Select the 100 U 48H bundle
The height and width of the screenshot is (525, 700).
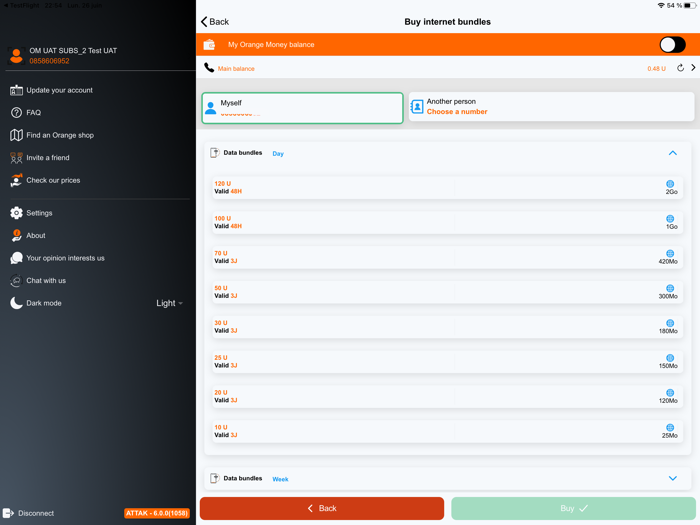coord(447,222)
